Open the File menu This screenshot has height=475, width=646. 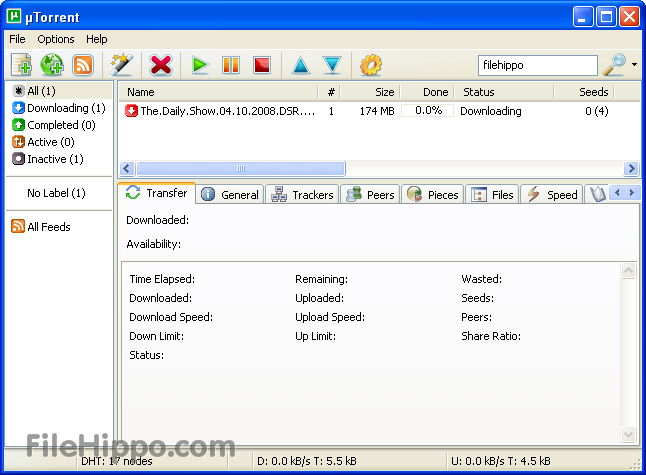click(x=17, y=39)
